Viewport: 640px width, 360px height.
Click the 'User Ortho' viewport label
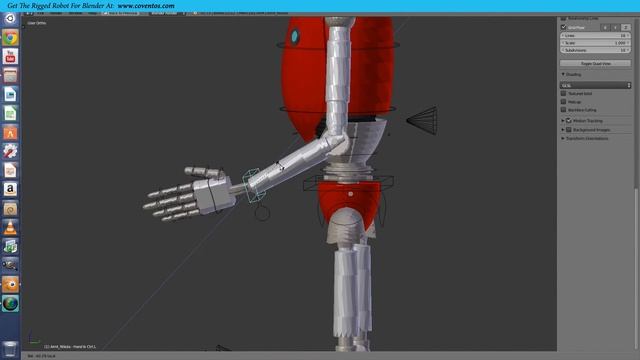(37, 23)
